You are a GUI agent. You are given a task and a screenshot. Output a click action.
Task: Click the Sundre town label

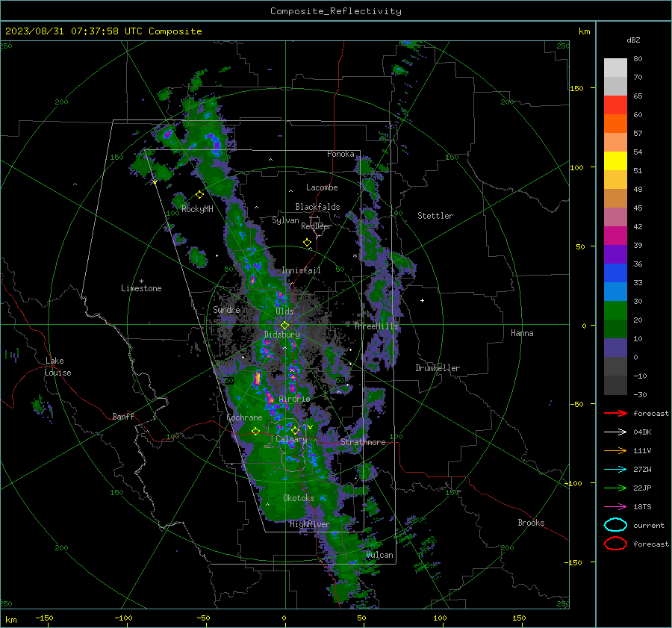(226, 309)
